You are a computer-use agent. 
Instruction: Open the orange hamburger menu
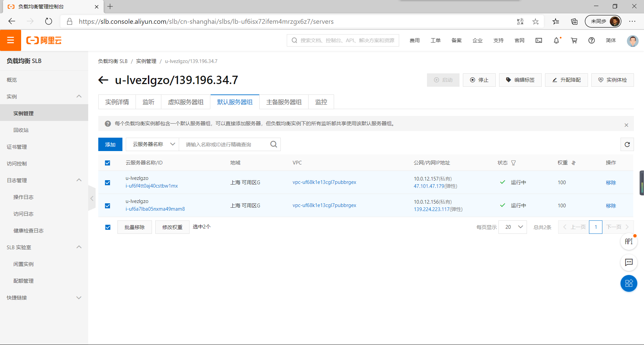[10, 40]
